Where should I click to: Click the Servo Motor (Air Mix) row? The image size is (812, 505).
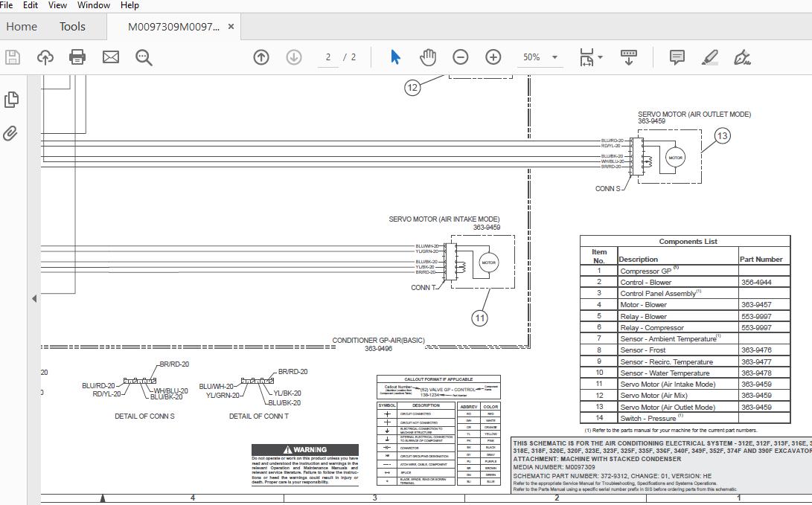(x=685, y=396)
